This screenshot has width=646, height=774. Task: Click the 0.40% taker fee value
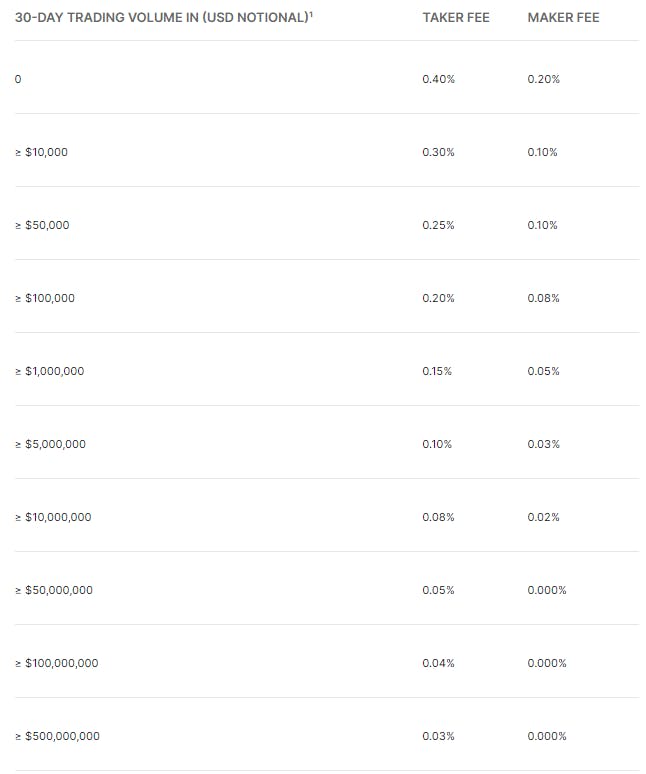pos(438,79)
